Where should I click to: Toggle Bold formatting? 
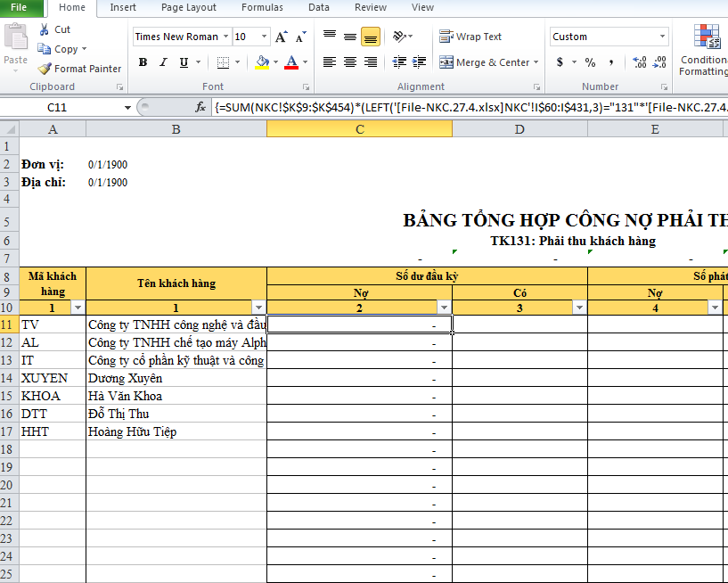(x=143, y=62)
